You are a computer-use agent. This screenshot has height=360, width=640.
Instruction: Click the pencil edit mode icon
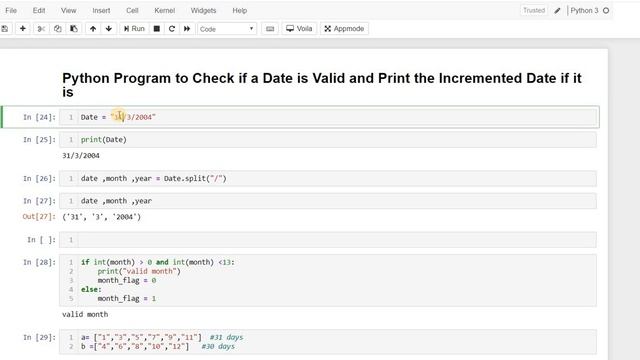557,11
